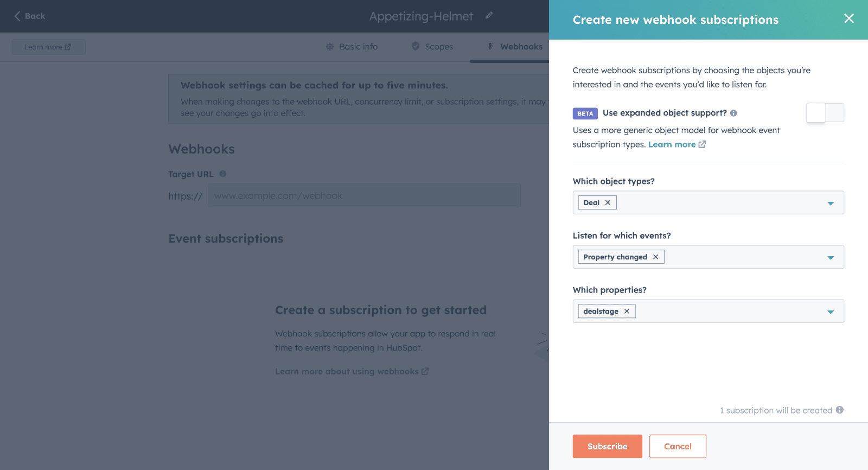This screenshot has height=470, width=868.
Task: Select the Webhooks tab
Action: 515,47
